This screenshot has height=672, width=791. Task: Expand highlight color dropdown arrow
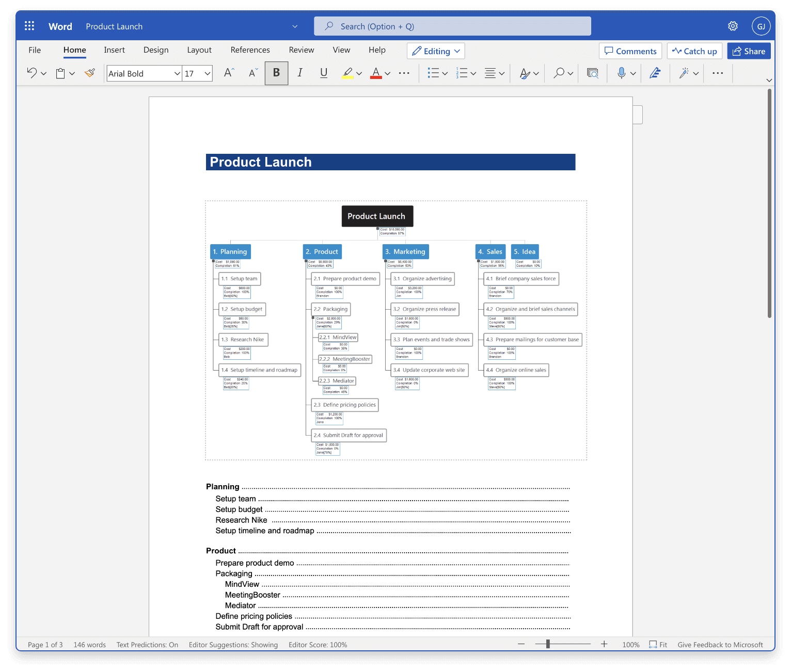point(359,74)
